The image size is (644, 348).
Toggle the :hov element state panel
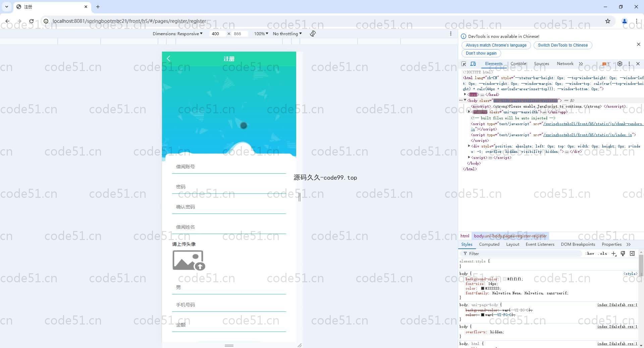coord(590,254)
